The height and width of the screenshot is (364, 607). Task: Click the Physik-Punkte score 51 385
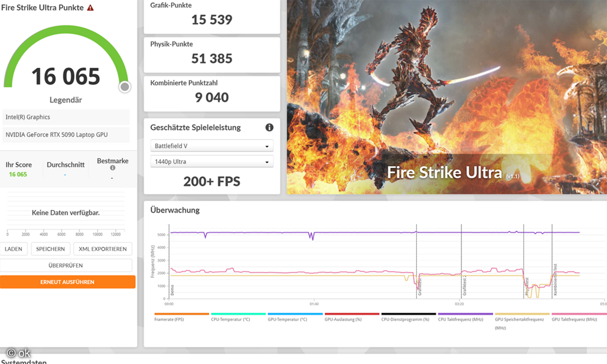click(x=212, y=59)
